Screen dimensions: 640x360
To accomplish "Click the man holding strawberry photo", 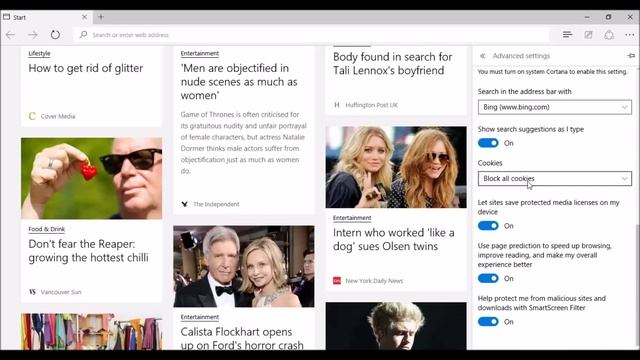I will pyautogui.click(x=91, y=178).
